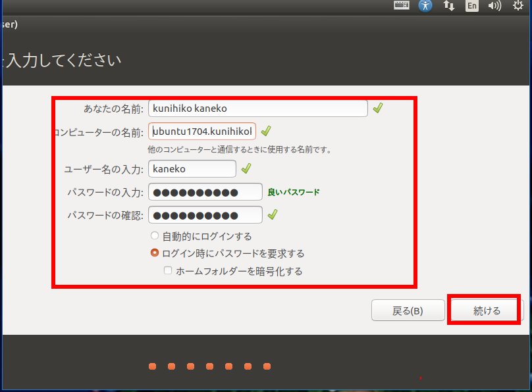Screen dimensions: 532x392
Task: Click the 良いパスワード strength text
Action: tap(294, 192)
